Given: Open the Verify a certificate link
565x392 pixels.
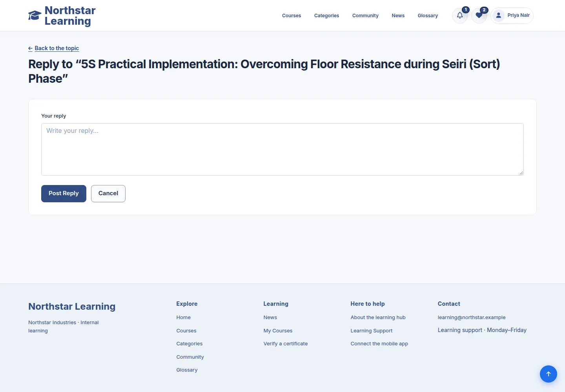Looking at the screenshot, I should 286,344.
